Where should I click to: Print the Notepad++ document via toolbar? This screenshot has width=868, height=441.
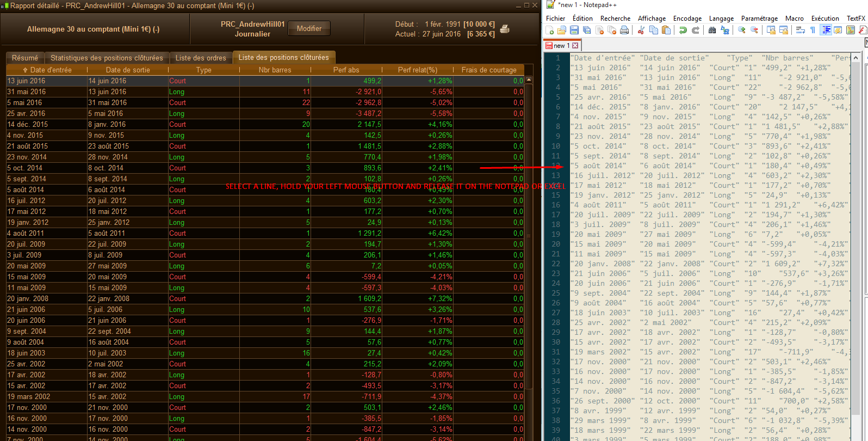pyautogui.click(x=624, y=30)
